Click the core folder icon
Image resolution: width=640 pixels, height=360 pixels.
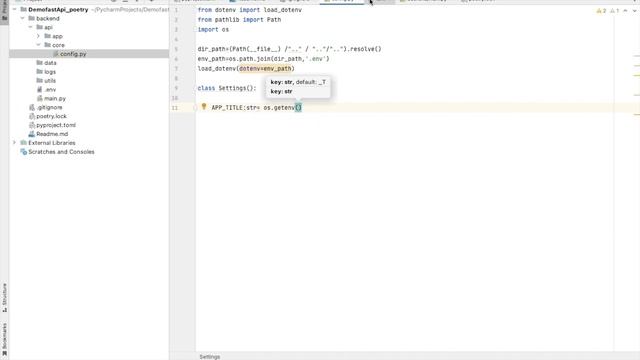click(47, 45)
